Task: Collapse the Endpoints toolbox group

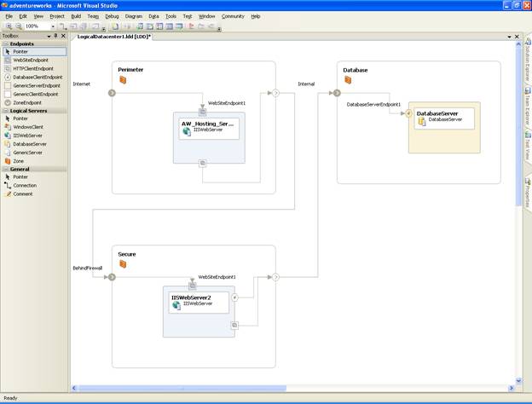Action: click(x=6, y=43)
